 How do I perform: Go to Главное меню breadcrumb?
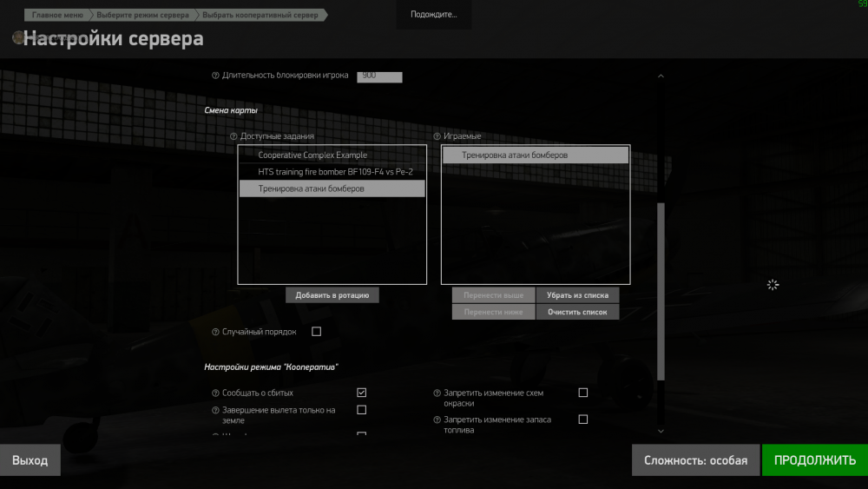57,15
